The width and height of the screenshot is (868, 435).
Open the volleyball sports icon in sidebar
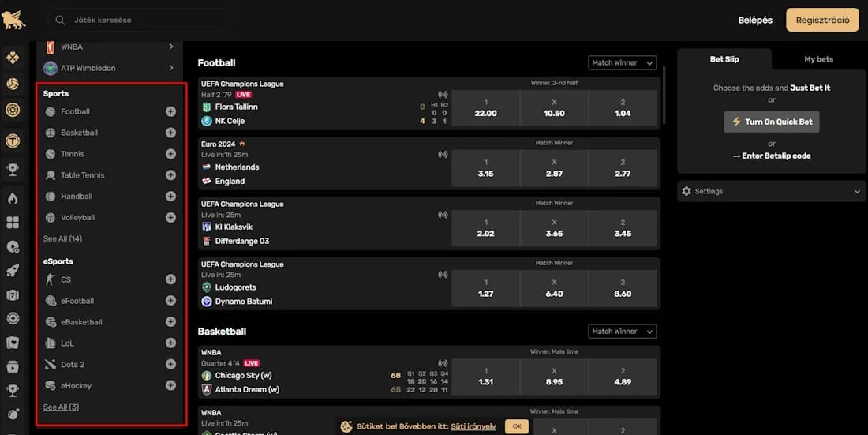tap(13, 84)
